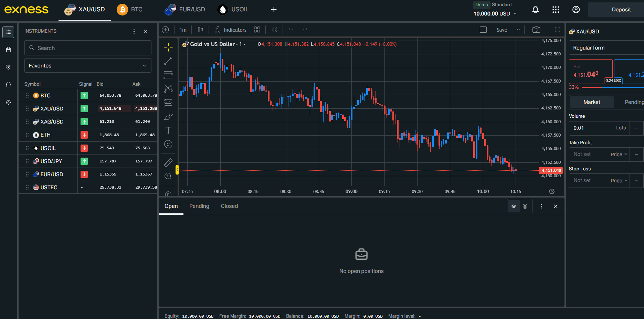This screenshot has height=319, width=644.
Task: Expand the Favorites instrument group dropdown
Action: click(x=88, y=66)
